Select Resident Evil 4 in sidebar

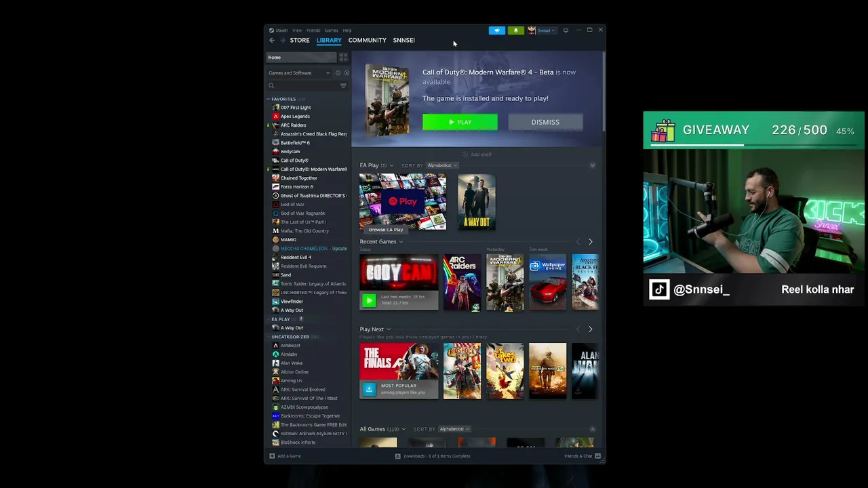pos(296,258)
